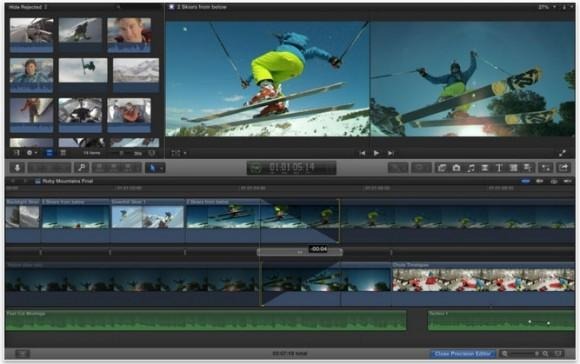Open the Titles browser T icon
The width and height of the screenshot is (580, 364).
[499, 168]
